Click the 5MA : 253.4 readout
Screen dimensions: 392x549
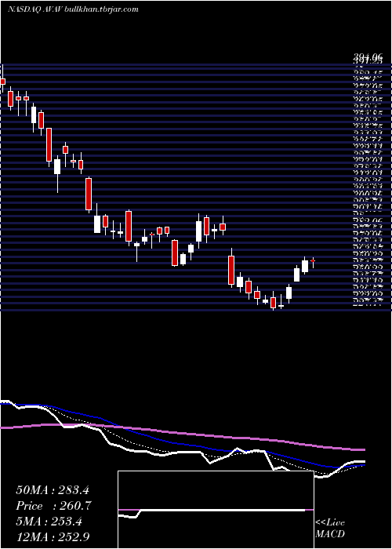click(49, 522)
